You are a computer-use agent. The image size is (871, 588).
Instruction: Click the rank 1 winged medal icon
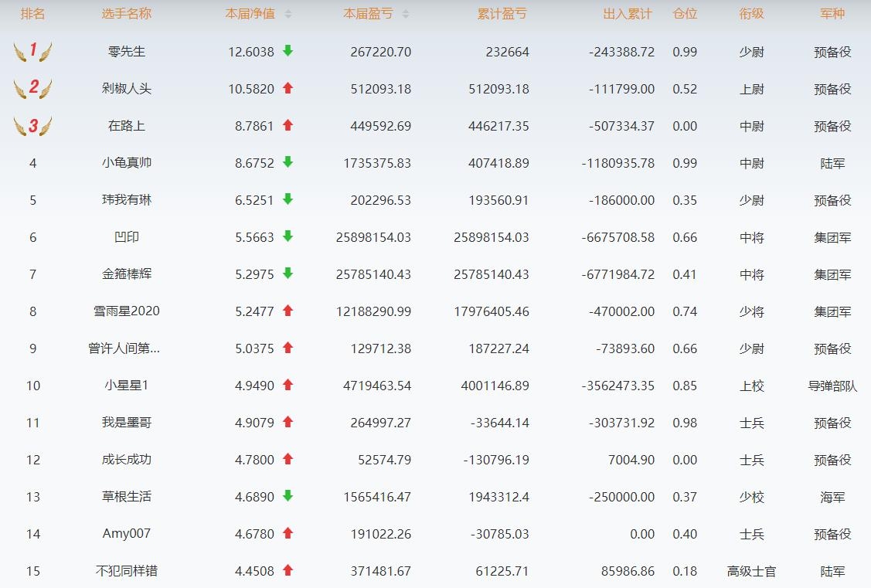[x=32, y=52]
